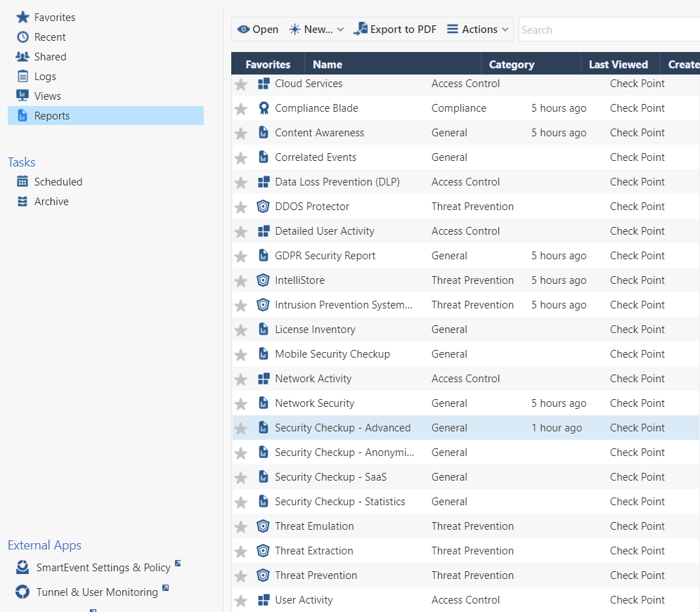
Task: Select the Correlated Events report
Action: click(x=316, y=157)
